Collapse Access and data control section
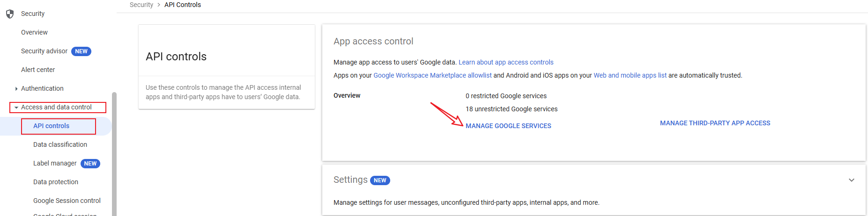The height and width of the screenshot is (216, 868). pyautogui.click(x=16, y=108)
